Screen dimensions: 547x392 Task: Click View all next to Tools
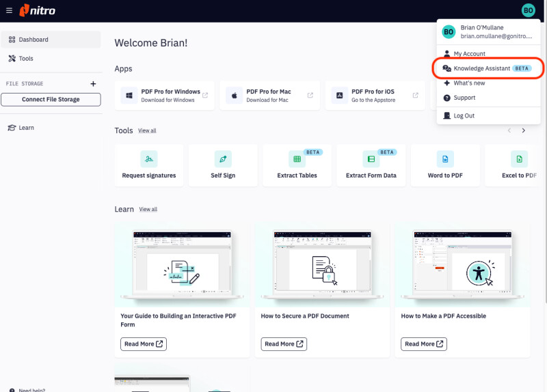tap(147, 130)
